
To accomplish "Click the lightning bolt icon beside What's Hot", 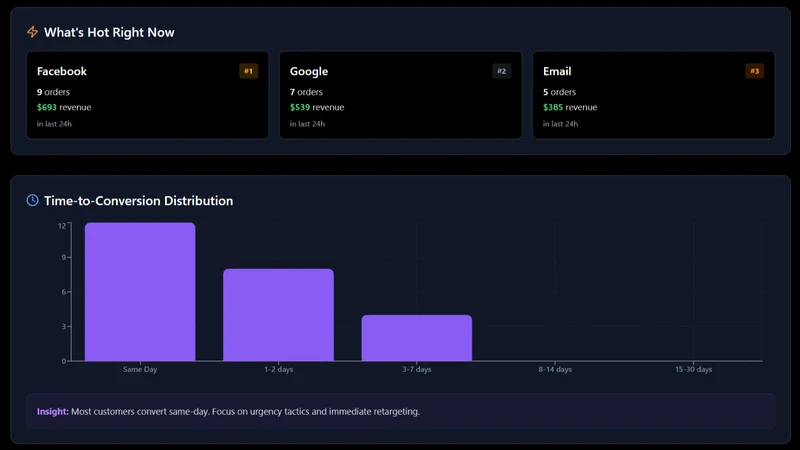I will pyautogui.click(x=32, y=32).
